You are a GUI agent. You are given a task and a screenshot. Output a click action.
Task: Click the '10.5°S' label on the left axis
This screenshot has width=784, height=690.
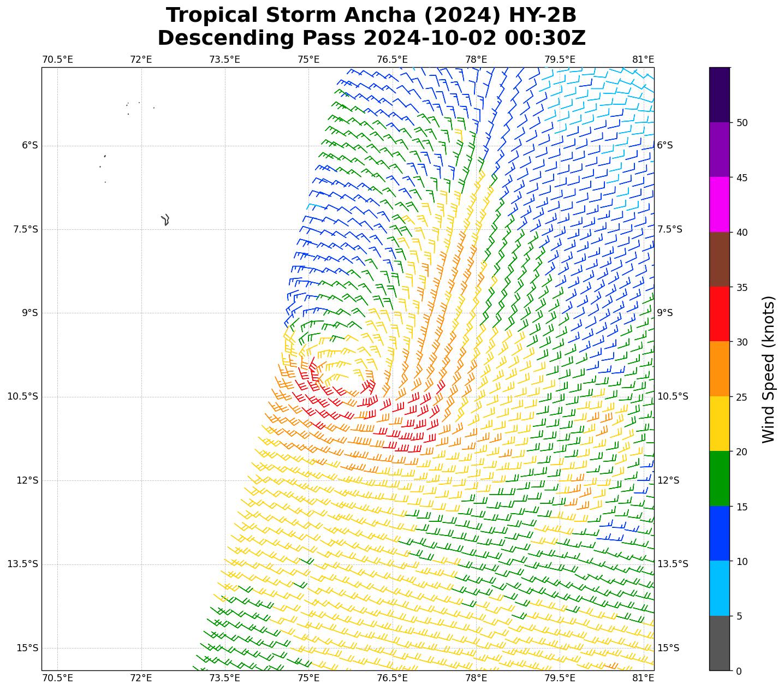22,396
